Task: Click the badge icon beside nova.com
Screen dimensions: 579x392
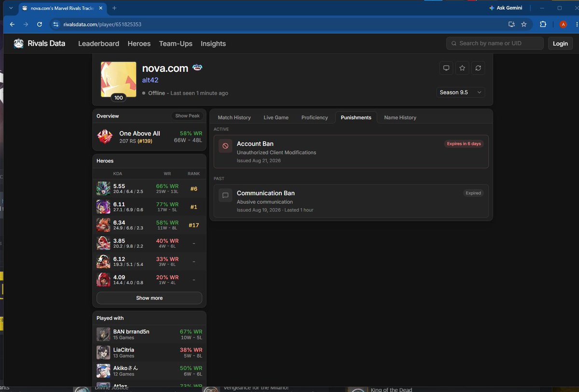Action: coord(197,68)
